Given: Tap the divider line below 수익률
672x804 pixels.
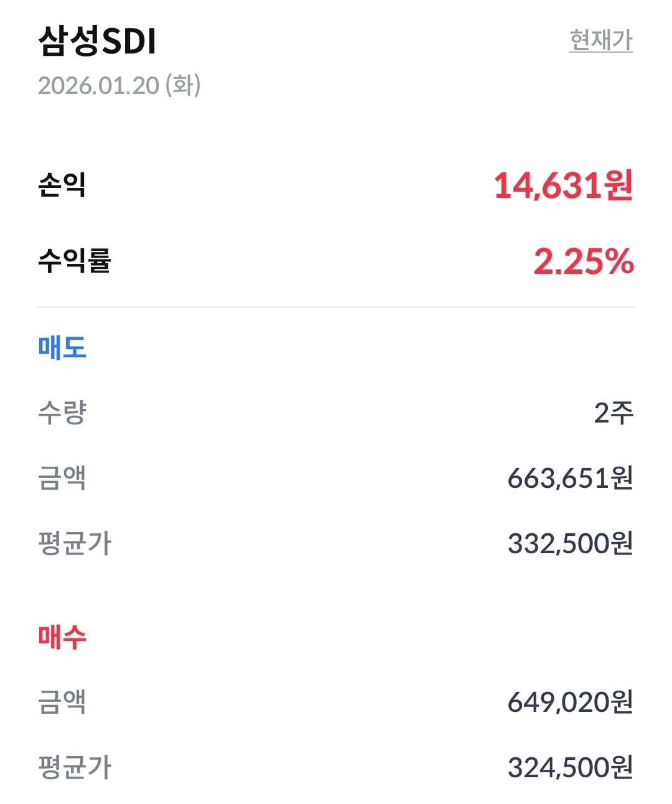Looking at the screenshot, I should tap(336, 307).
